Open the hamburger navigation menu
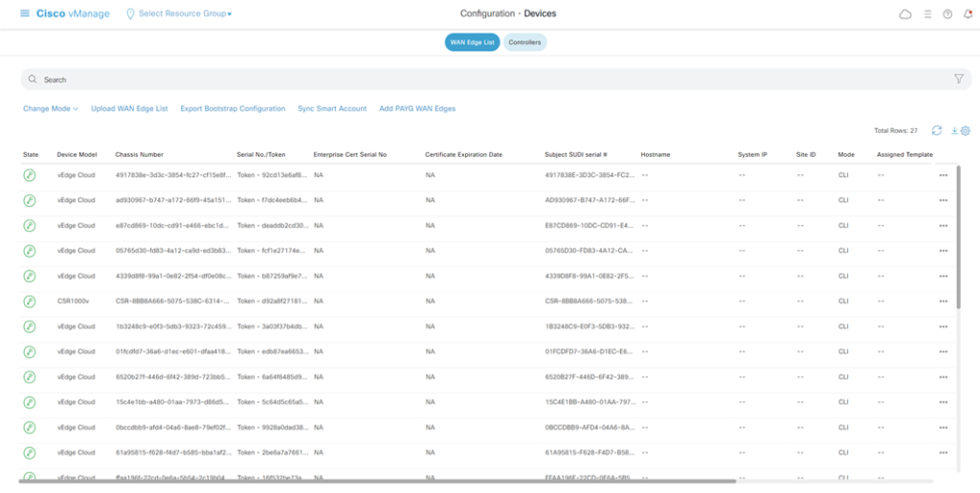 click(x=25, y=13)
